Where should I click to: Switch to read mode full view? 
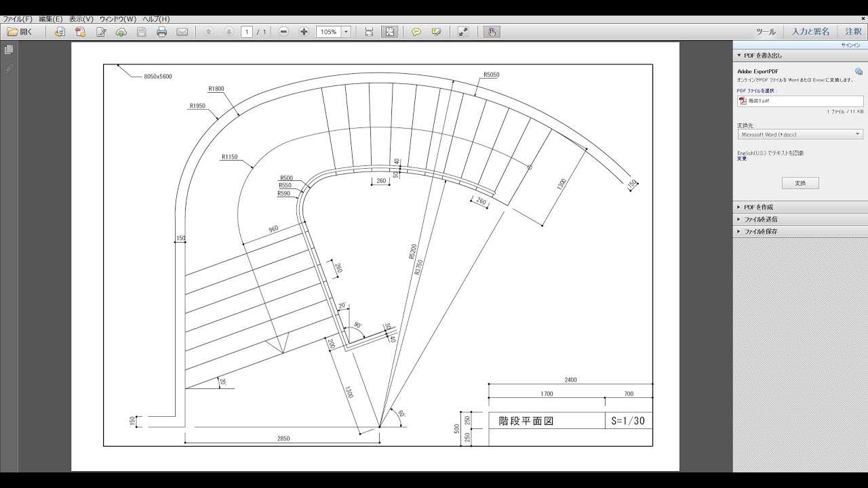(x=464, y=32)
